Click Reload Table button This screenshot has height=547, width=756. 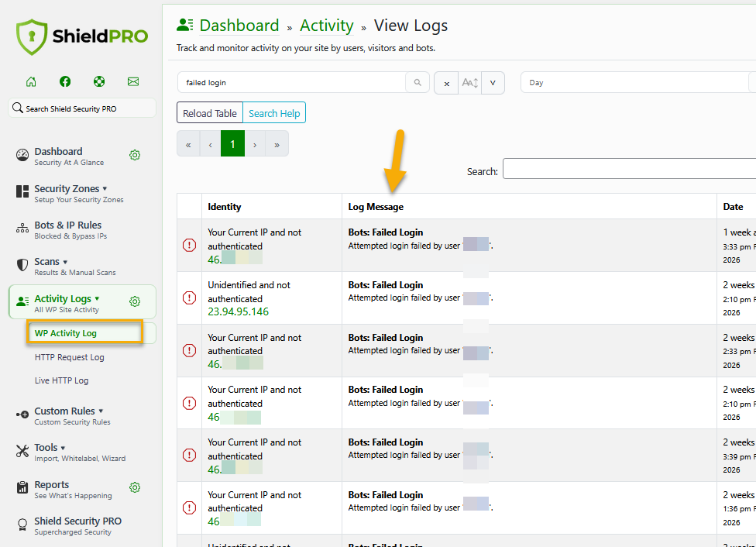pos(210,113)
